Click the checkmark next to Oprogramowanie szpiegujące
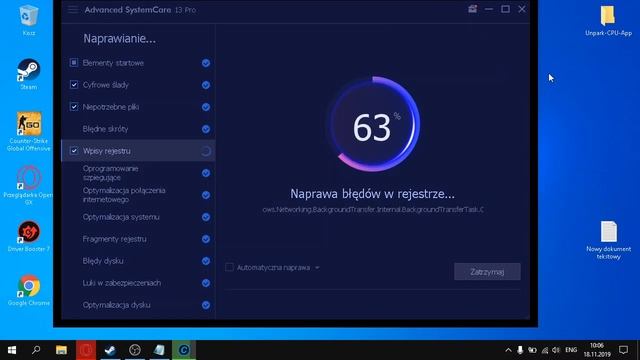Viewport: 640px width, 360px height. click(x=206, y=173)
